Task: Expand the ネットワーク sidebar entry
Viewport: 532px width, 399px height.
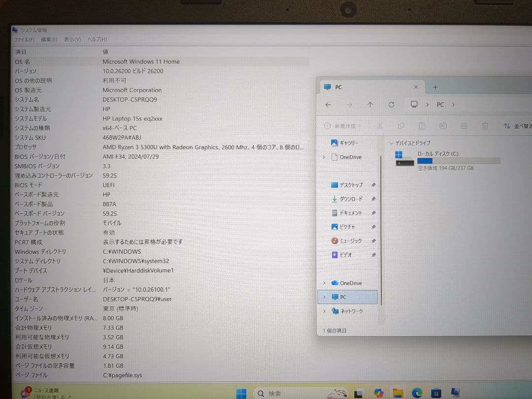Action: (x=324, y=311)
